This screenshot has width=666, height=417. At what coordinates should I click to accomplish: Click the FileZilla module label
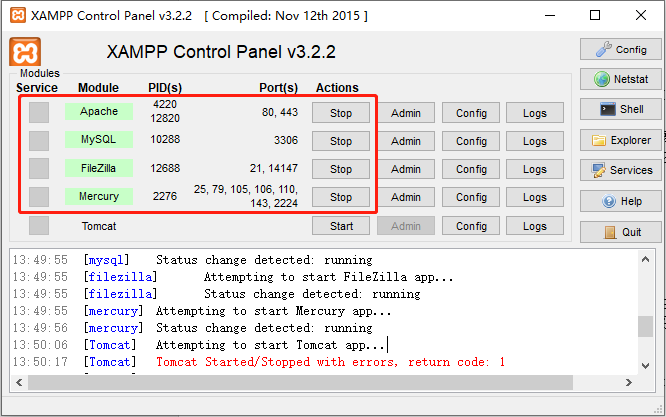pos(99,168)
